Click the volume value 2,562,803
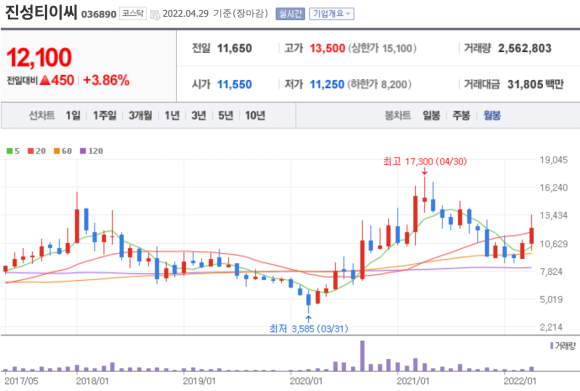 point(525,48)
